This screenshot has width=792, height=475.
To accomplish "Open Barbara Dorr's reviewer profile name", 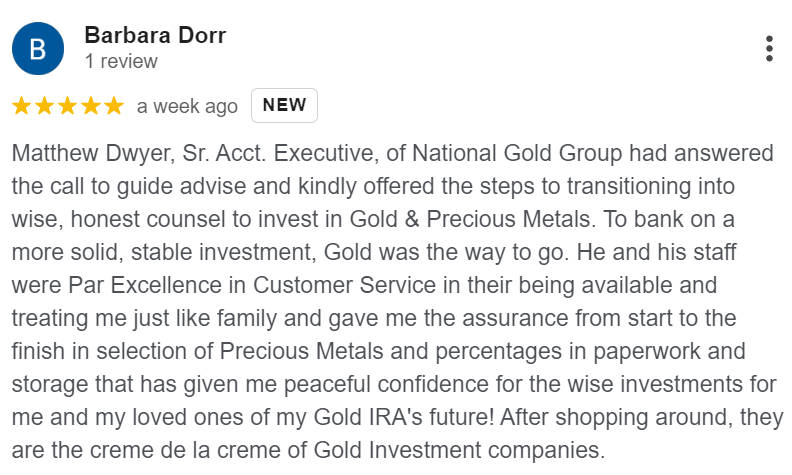I will click(x=155, y=35).
